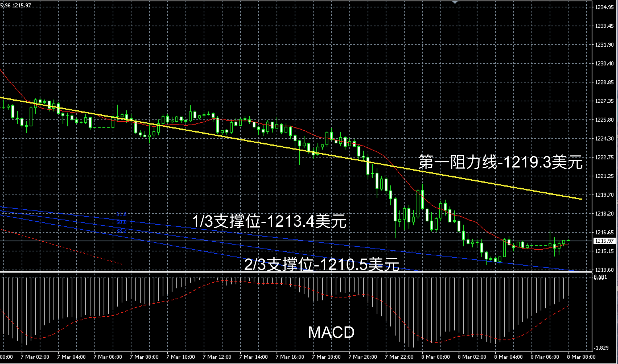The image size is (618, 364).
Task: Click the 8 Mar 00:00 time label
Action: [x=436, y=357]
